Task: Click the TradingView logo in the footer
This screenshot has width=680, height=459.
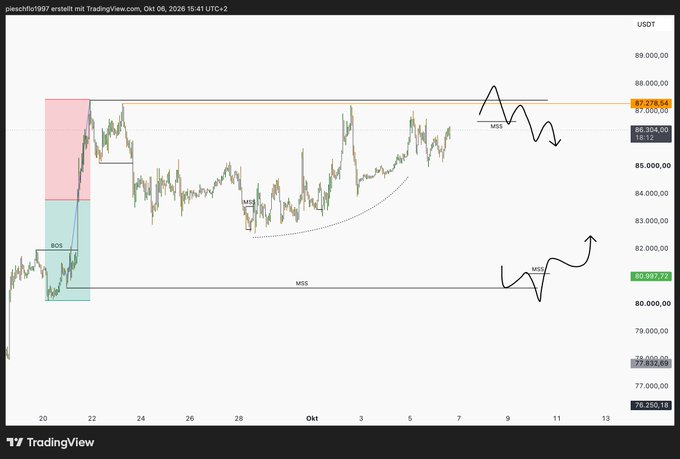Action: tap(50, 443)
